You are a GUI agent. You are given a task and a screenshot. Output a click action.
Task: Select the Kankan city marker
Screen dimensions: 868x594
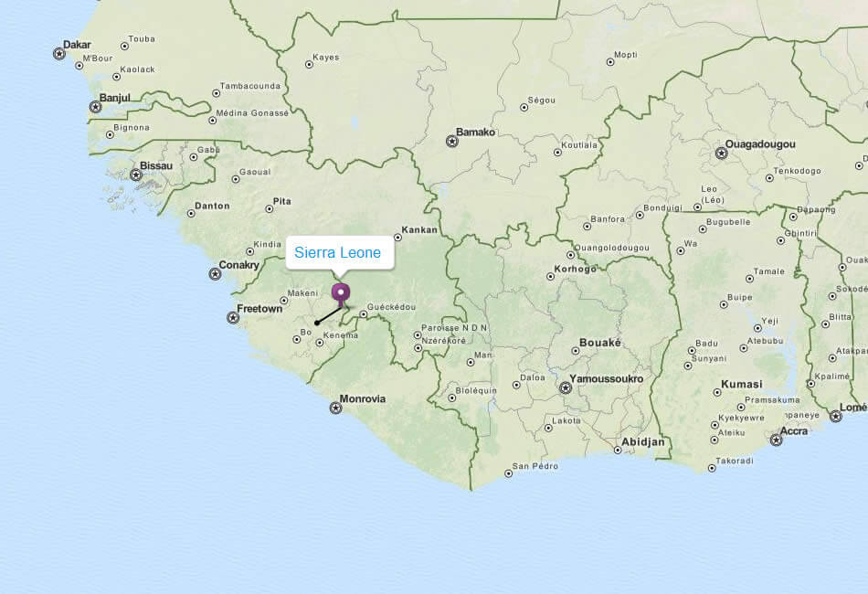(397, 238)
